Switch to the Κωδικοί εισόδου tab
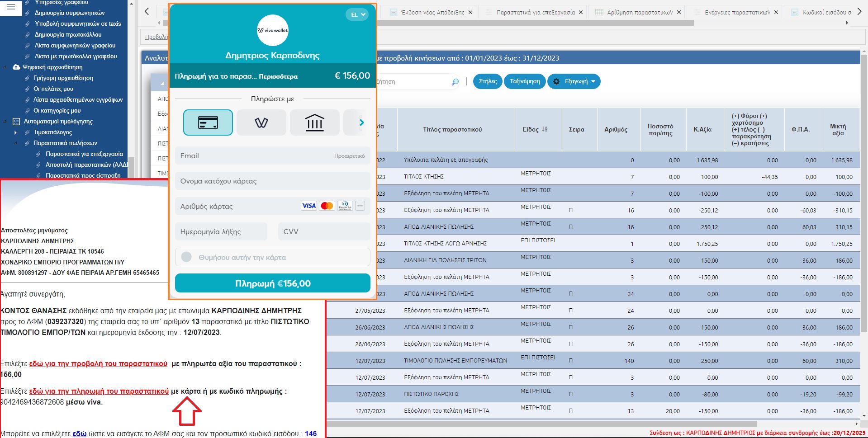The image size is (868, 438). point(826,12)
